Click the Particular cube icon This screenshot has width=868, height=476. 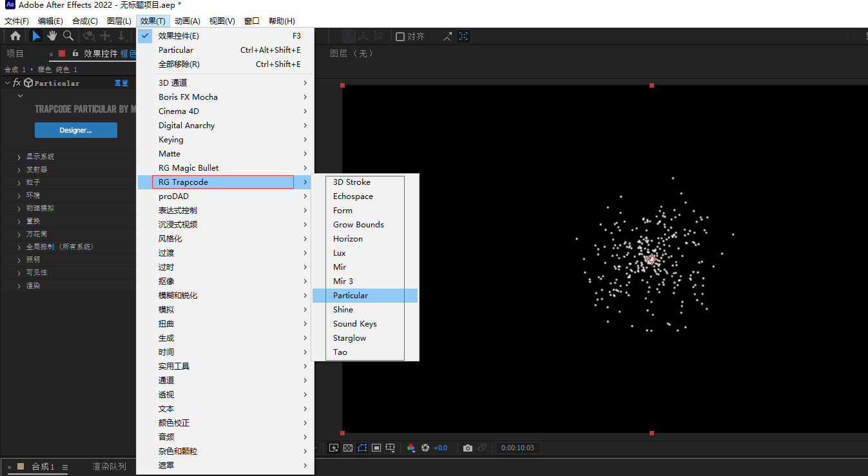tap(28, 83)
